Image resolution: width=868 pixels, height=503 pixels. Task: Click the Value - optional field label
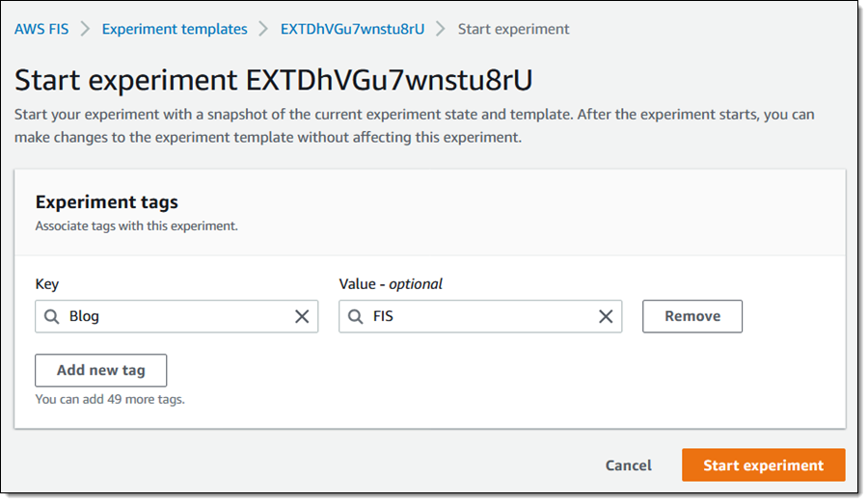[391, 283]
